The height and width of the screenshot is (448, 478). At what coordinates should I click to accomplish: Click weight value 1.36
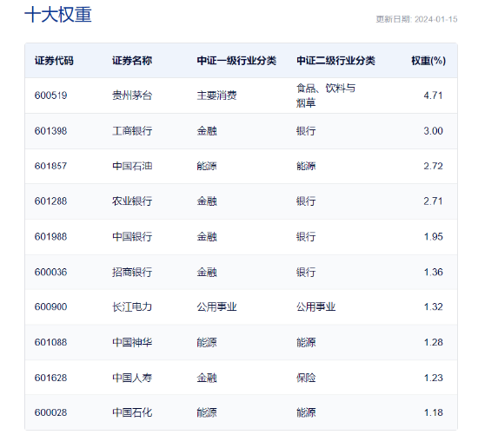click(433, 272)
